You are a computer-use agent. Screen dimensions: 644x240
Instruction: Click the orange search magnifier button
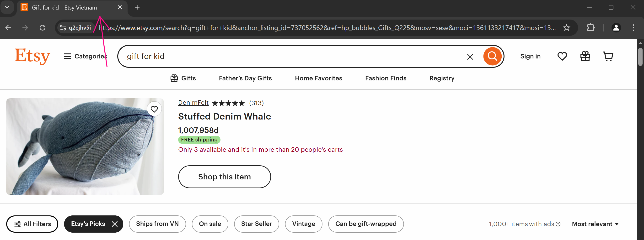[x=492, y=56]
